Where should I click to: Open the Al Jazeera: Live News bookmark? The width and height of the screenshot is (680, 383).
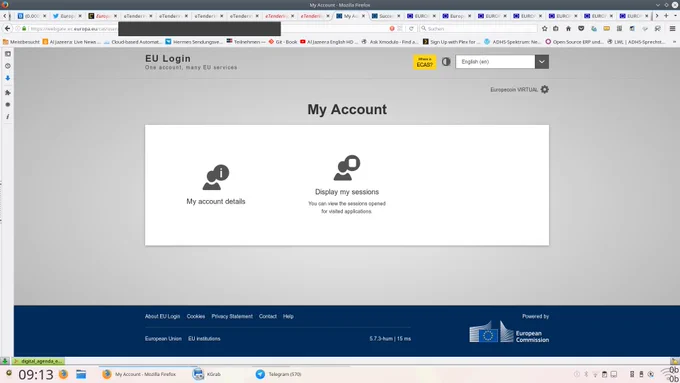click(x=72, y=42)
